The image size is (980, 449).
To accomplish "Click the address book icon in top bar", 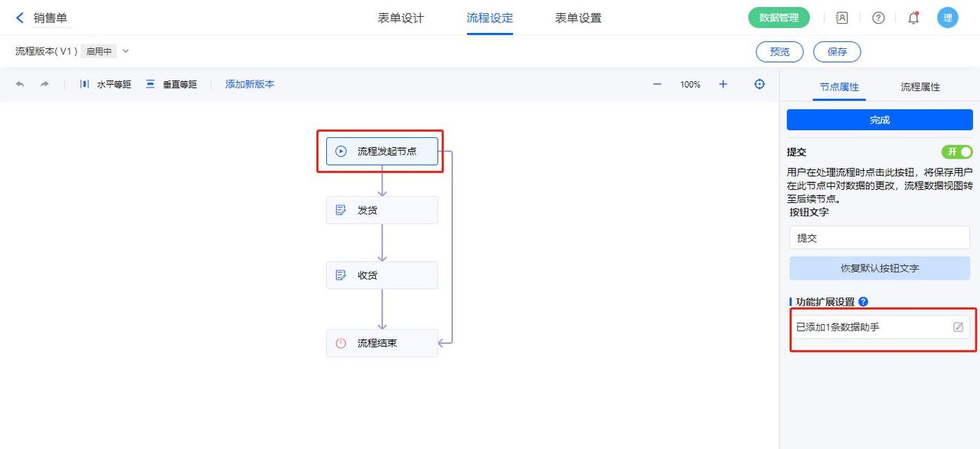I will click(842, 17).
